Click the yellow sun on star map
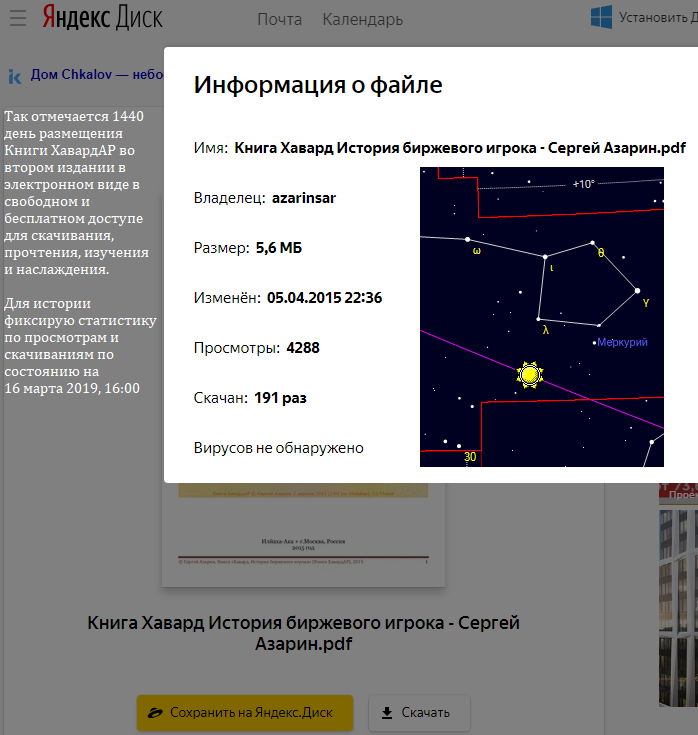 (530, 375)
